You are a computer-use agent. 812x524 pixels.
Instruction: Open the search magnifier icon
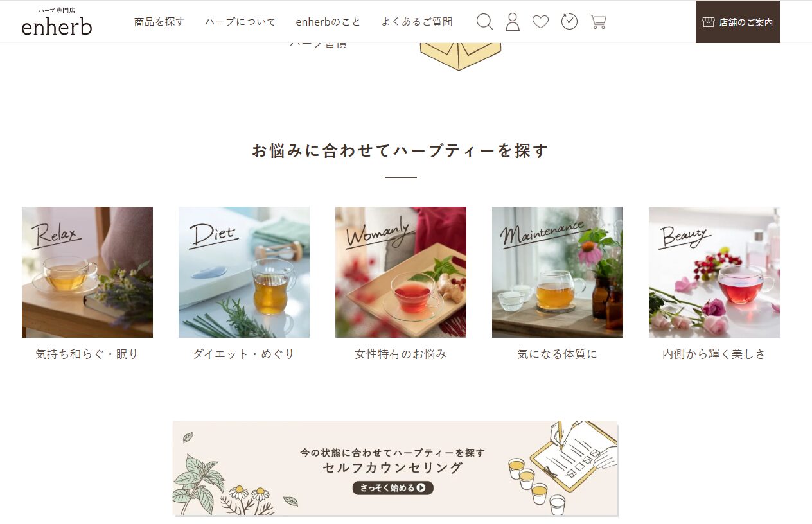click(484, 22)
